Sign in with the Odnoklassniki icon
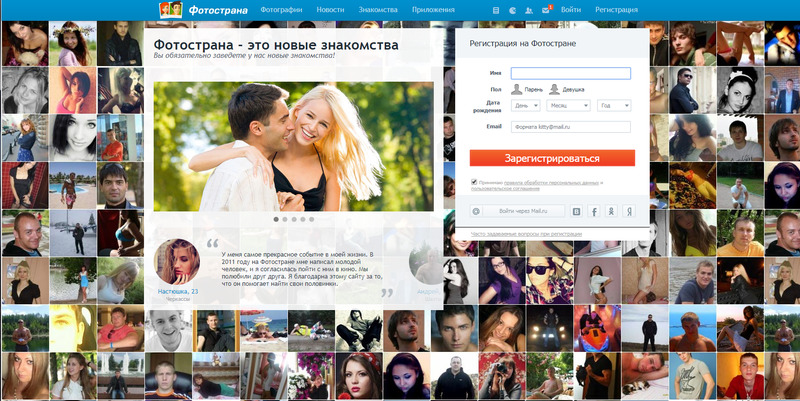The image size is (800, 401). (611, 211)
